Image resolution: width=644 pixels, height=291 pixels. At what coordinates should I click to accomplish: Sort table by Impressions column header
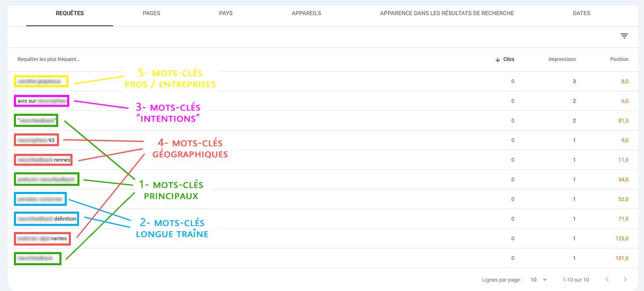562,59
